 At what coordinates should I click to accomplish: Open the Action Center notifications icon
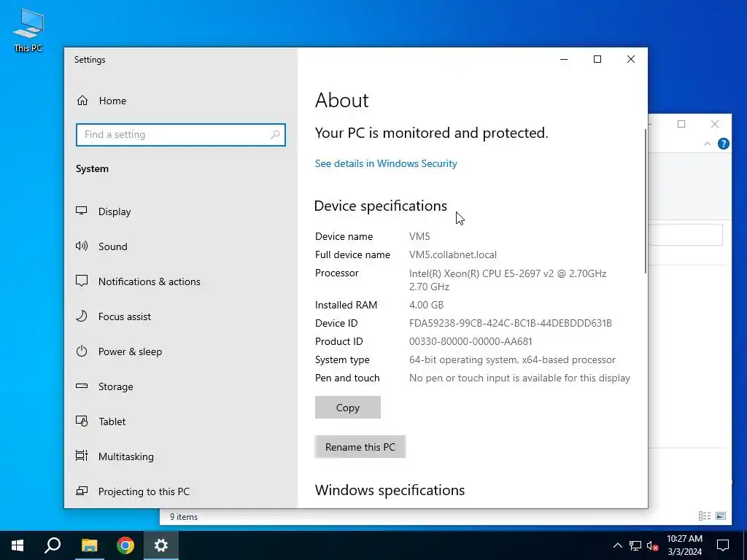[x=723, y=545]
